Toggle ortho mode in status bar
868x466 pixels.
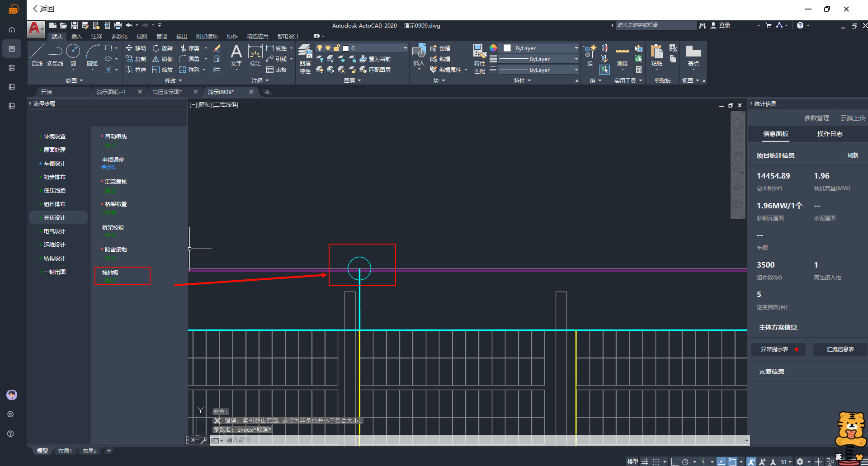coord(674,461)
